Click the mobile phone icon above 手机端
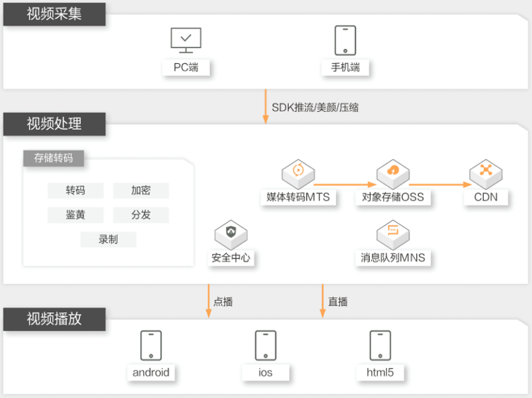The height and width of the screenshot is (398, 532). coord(345,41)
